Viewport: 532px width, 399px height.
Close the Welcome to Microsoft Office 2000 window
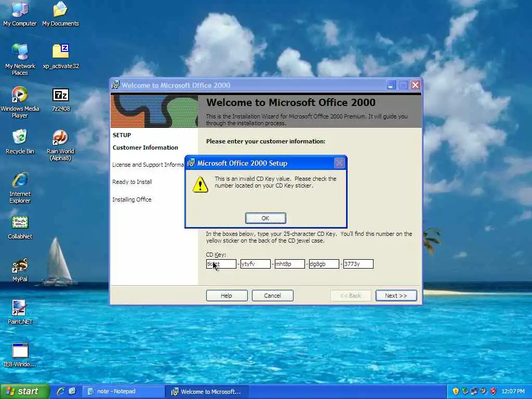pyautogui.click(x=415, y=85)
